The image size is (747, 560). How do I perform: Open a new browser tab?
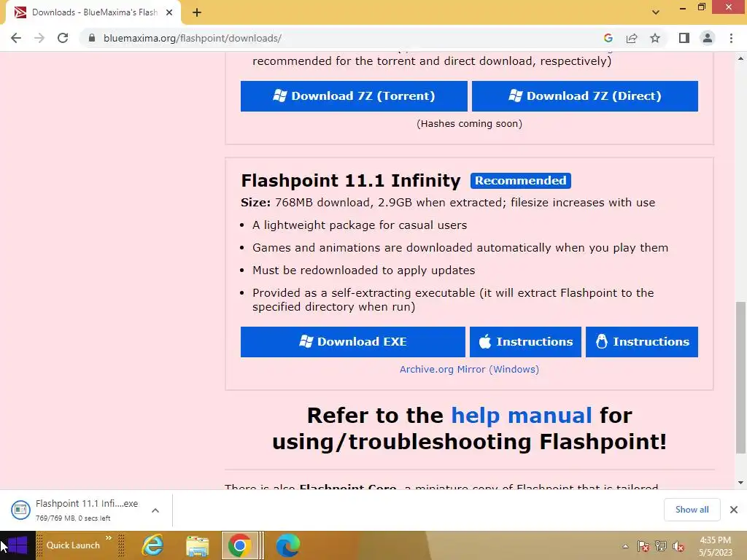click(197, 12)
